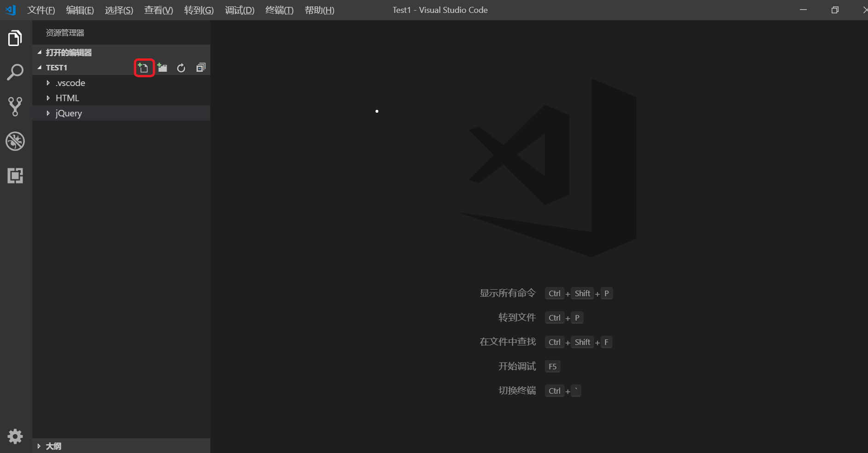Refresh the TEST1 explorer tree
868x453 pixels.
click(181, 68)
